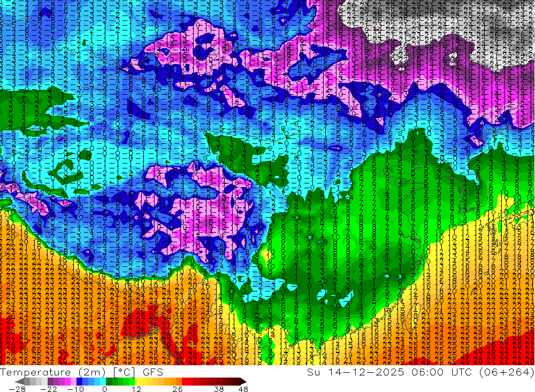Click the gray left arrow of the color scale
Screen dimensions: 535x392
[x=19, y=382]
